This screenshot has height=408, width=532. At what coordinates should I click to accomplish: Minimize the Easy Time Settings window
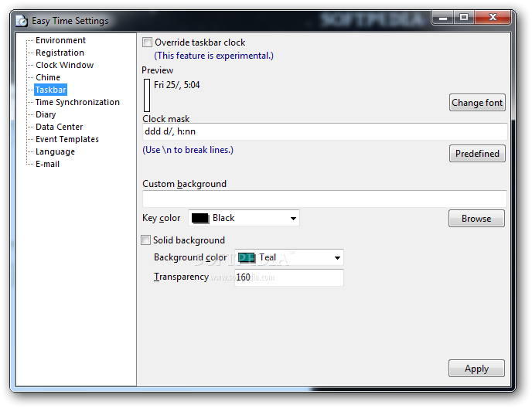click(443, 18)
